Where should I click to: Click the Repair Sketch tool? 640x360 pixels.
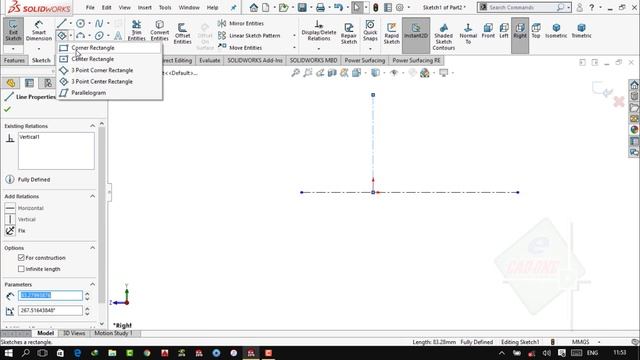349,33
